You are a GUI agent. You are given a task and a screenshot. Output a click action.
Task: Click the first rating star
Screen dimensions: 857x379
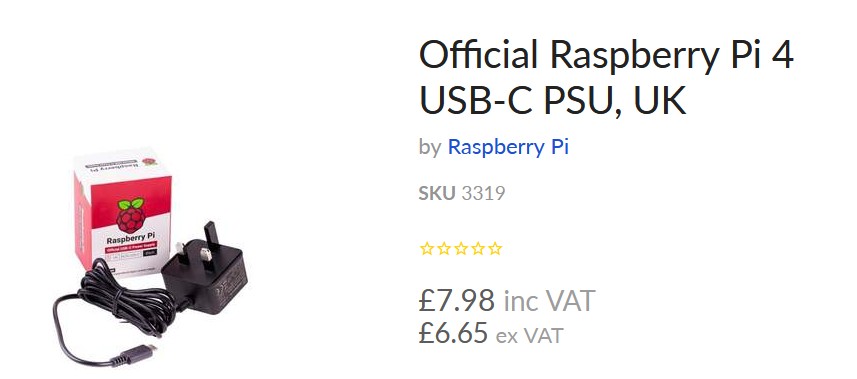pos(426,249)
